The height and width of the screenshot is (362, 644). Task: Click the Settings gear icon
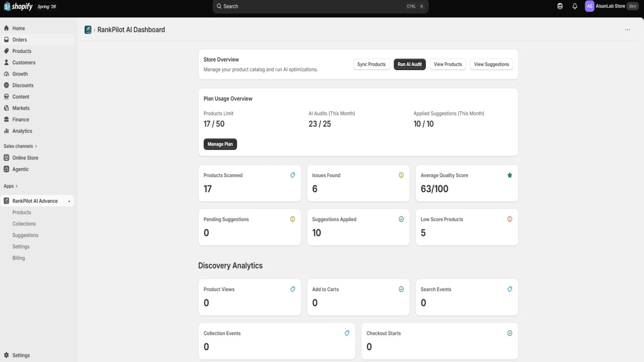pos(6,355)
